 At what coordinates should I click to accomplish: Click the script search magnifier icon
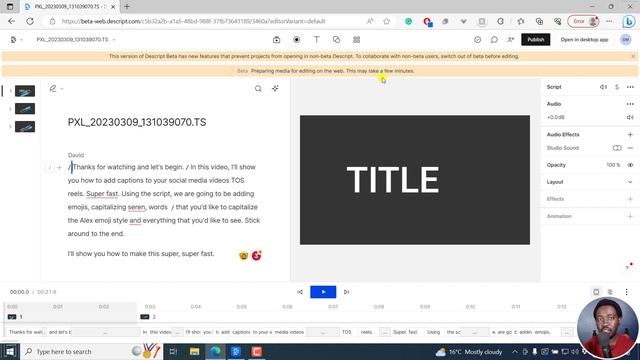[x=258, y=88]
